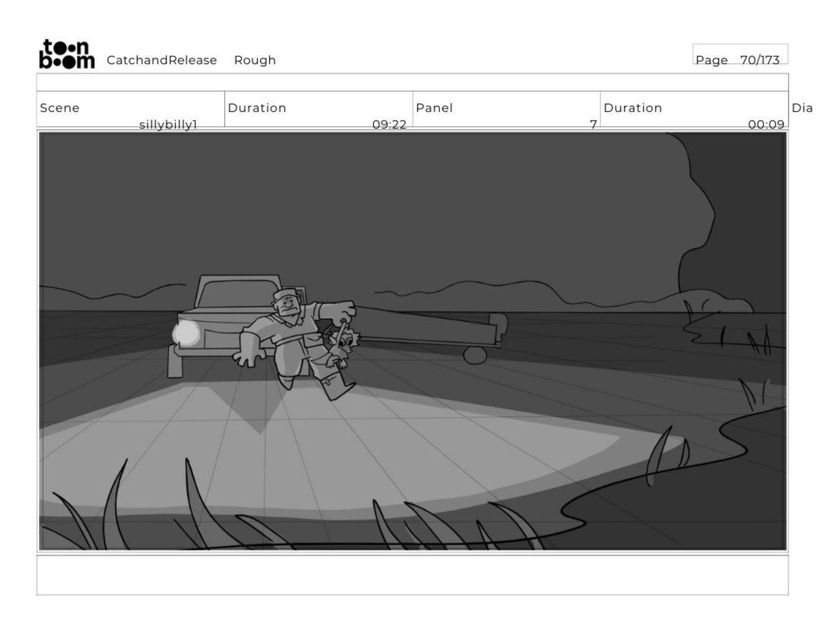Image resolution: width=834 pixels, height=644 pixels.
Task: Click the Panel column label
Action: tap(434, 108)
